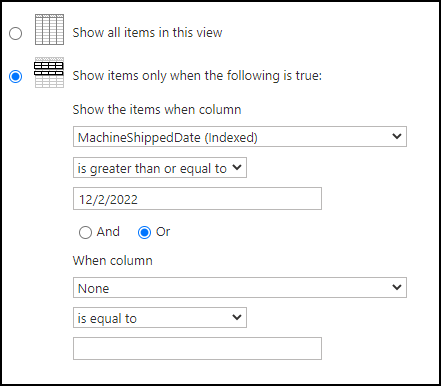Click the 'Show items only when the following is true:' label
441x386 pixels.
pyautogui.click(x=197, y=76)
